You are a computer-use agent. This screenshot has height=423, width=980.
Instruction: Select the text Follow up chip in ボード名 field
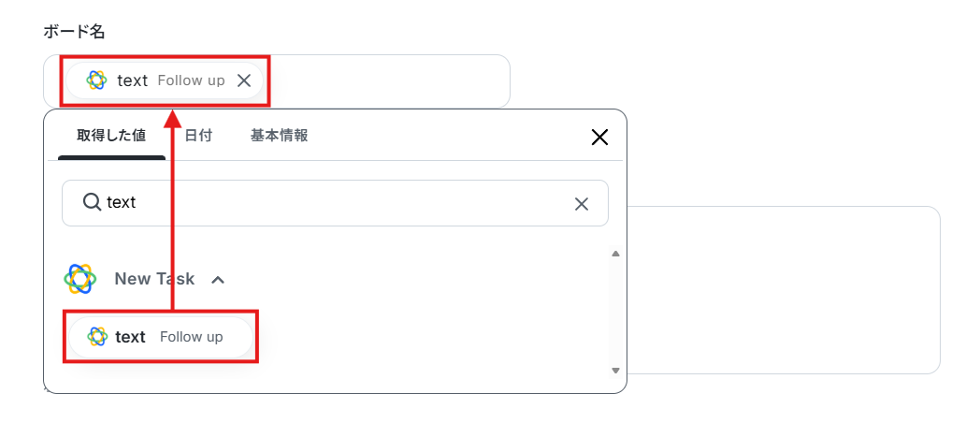(x=165, y=80)
